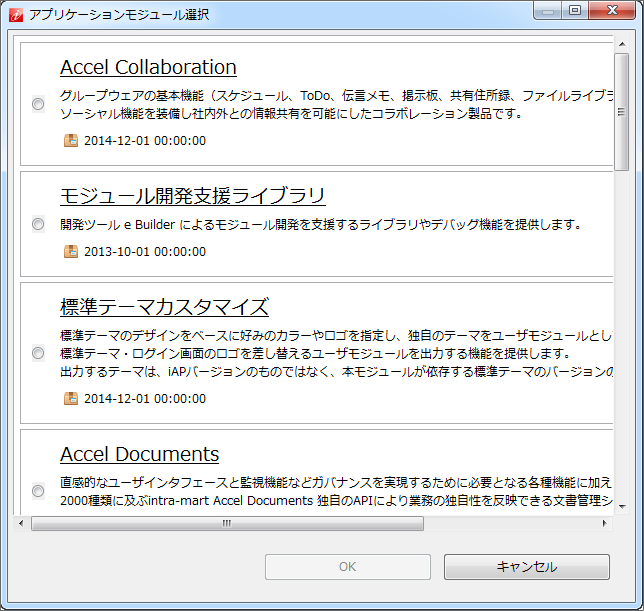Image resolution: width=644 pixels, height=611 pixels.
Task: Click the package icon under 標準テーマカスタマイズ description
Action: (71, 398)
